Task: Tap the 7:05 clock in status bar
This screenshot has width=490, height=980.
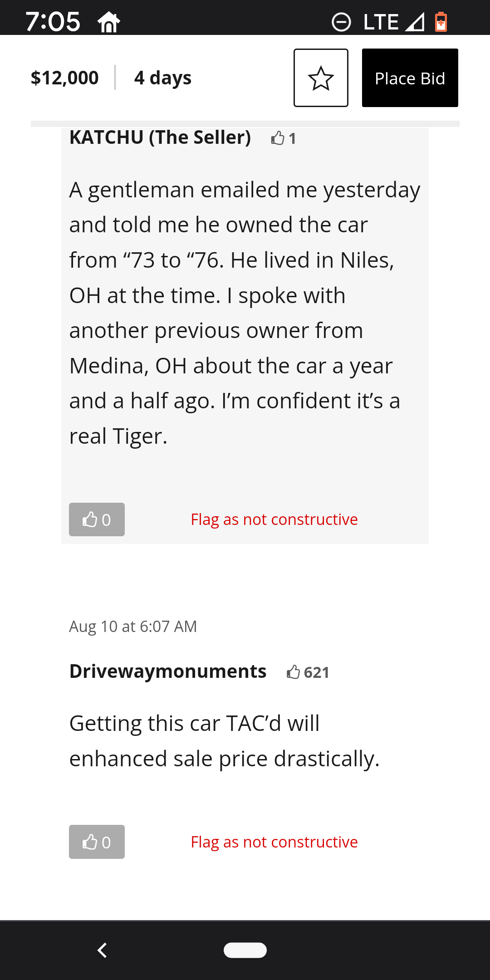Action: click(x=53, y=22)
